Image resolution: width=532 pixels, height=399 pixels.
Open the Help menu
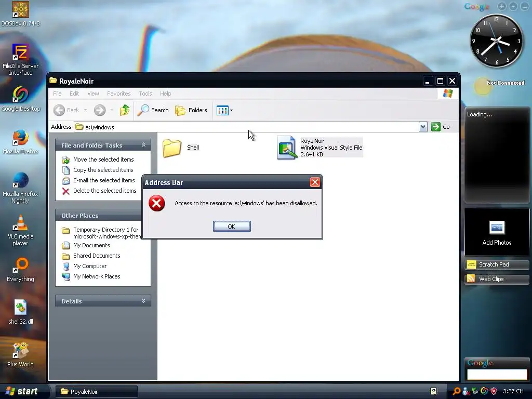point(166,94)
